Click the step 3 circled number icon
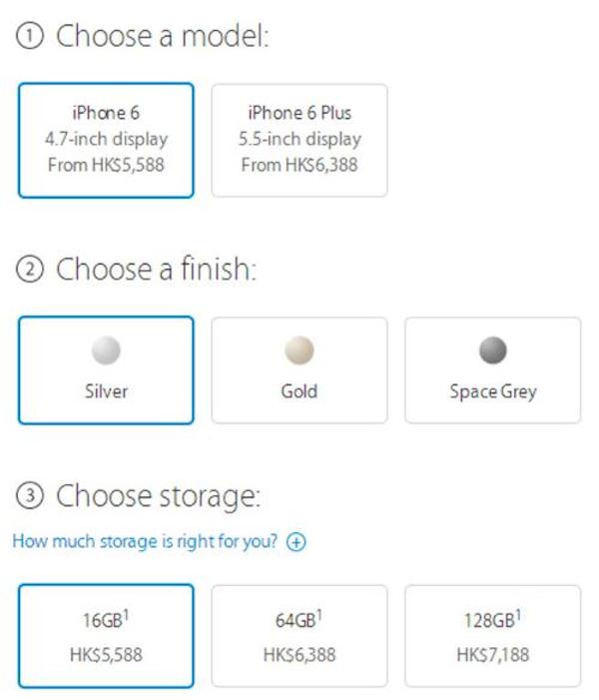Screen dimensions: 599x700 pyautogui.click(x=29, y=495)
